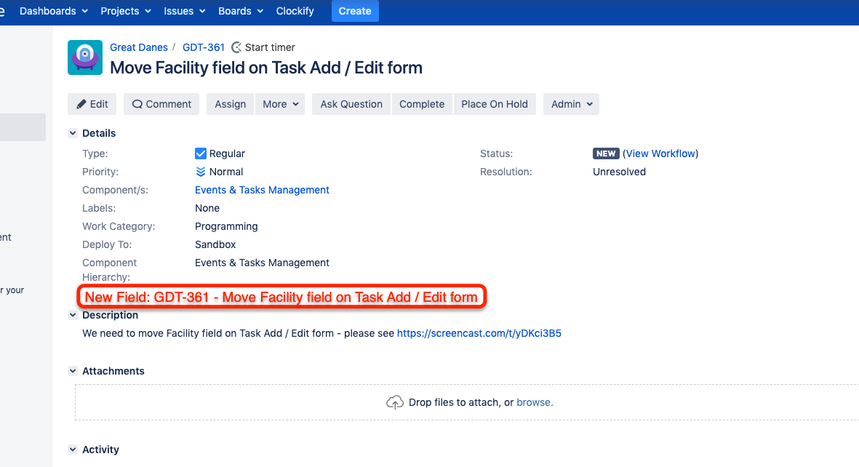Click the None labels value
859x467 pixels.
(207, 208)
